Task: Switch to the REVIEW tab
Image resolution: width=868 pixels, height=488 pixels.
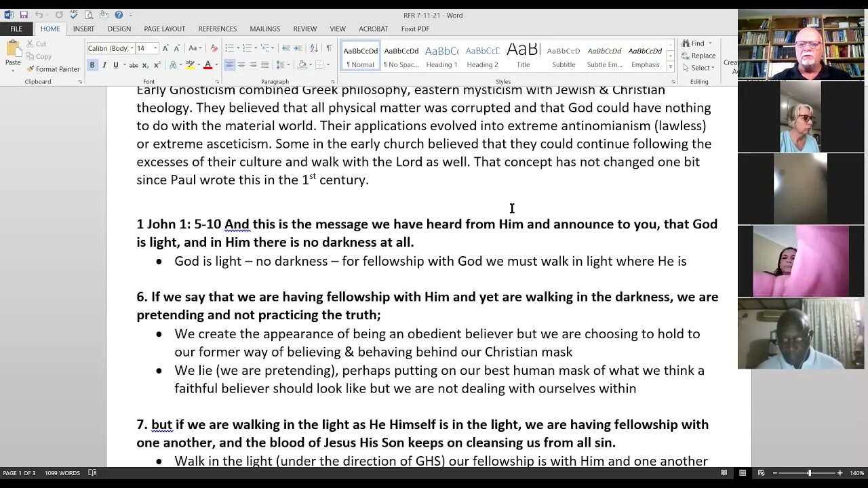Action: click(304, 29)
